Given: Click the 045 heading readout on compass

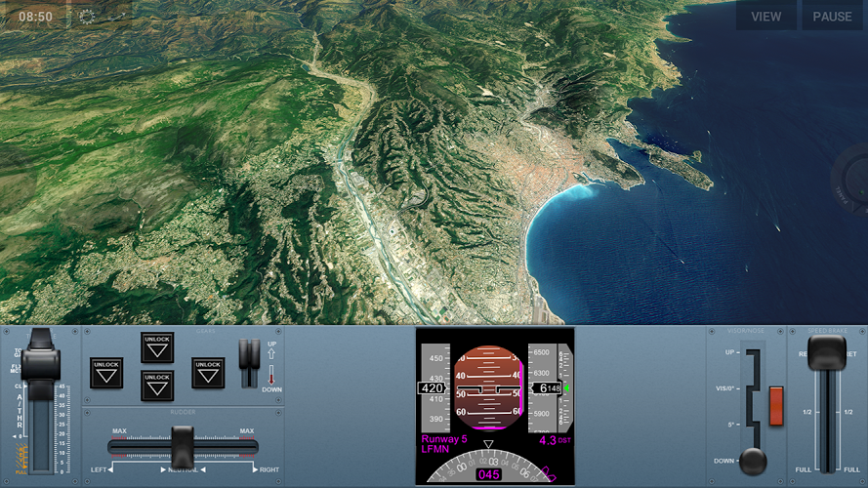Looking at the screenshot, I should (489, 474).
